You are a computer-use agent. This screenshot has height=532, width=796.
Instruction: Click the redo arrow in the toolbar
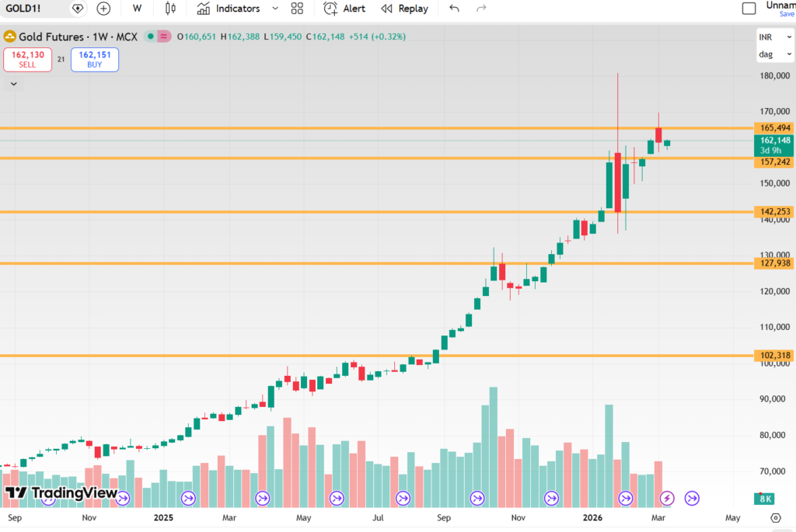pyautogui.click(x=481, y=9)
